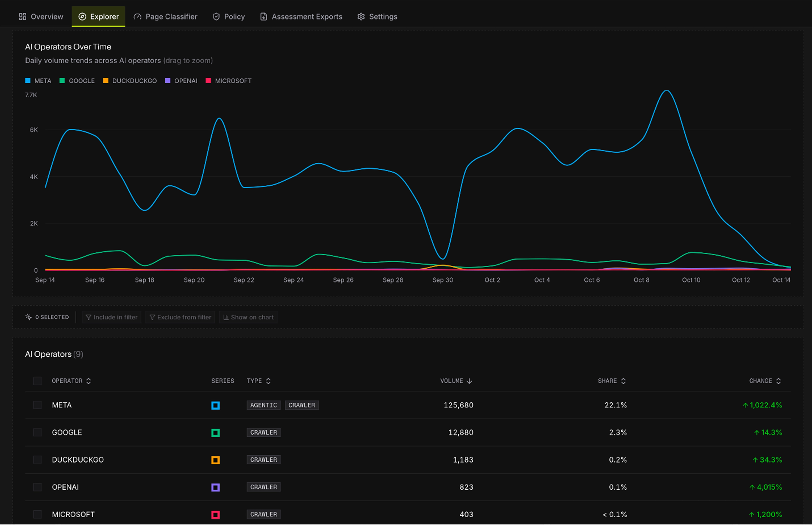The height and width of the screenshot is (525, 812).
Task: Click the GOOGLE share value 2.3%
Action: pyautogui.click(x=618, y=433)
